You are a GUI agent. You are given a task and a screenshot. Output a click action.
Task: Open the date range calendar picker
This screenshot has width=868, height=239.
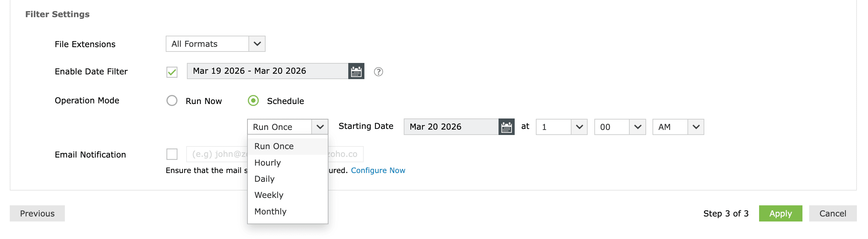(357, 71)
